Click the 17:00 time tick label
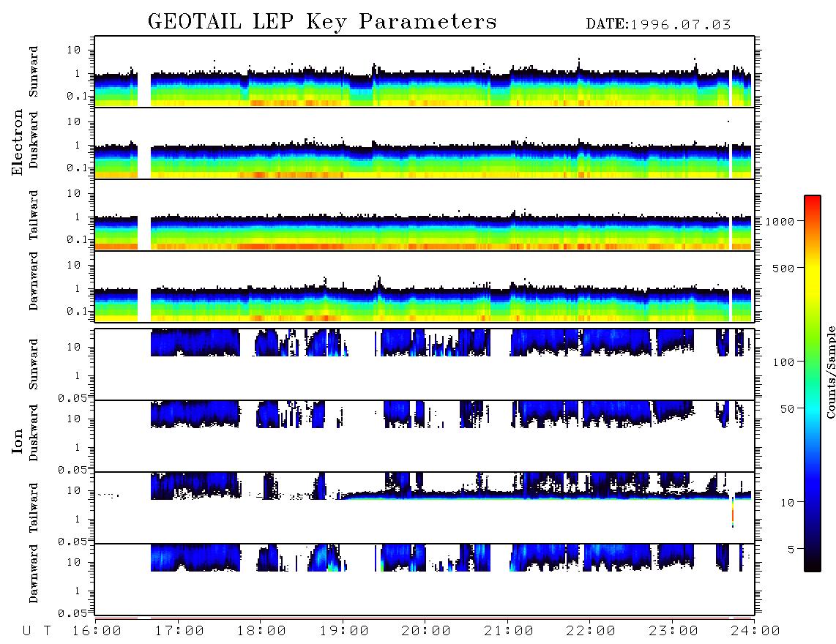Screen dimensions: 836x644 coord(179,631)
